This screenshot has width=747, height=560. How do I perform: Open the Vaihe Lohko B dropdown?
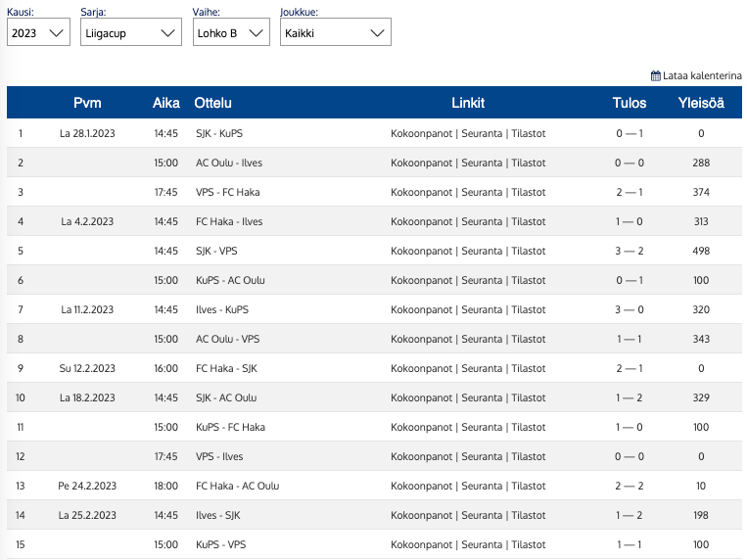tap(231, 32)
